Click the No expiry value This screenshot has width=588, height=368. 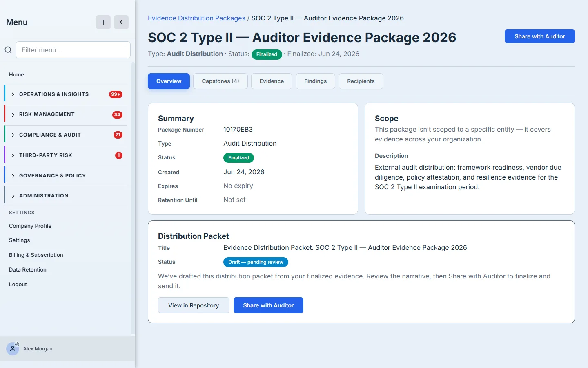[x=238, y=186]
